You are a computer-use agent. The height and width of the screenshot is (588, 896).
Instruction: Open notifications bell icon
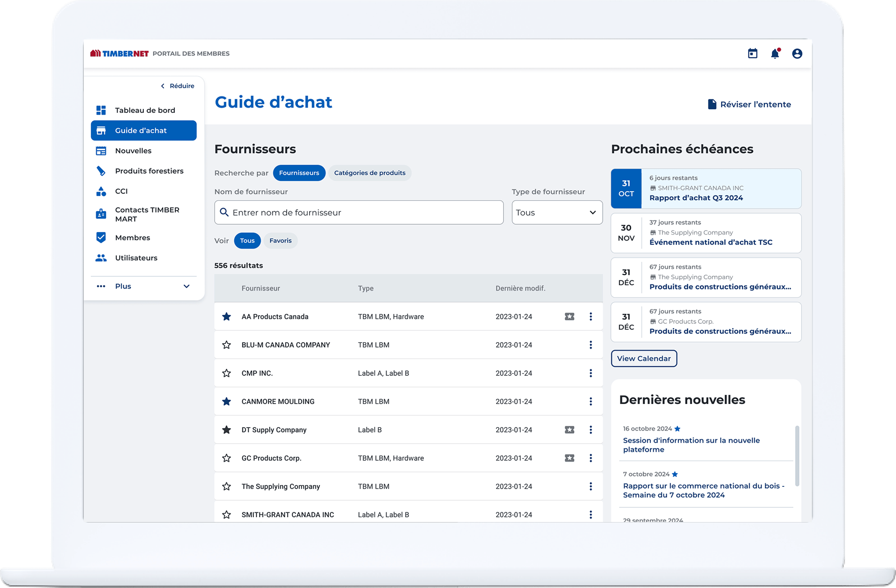(x=775, y=53)
